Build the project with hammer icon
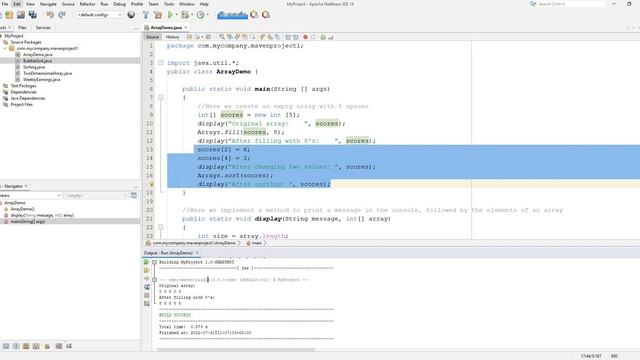The width and height of the screenshot is (640, 360). pos(145,15)
